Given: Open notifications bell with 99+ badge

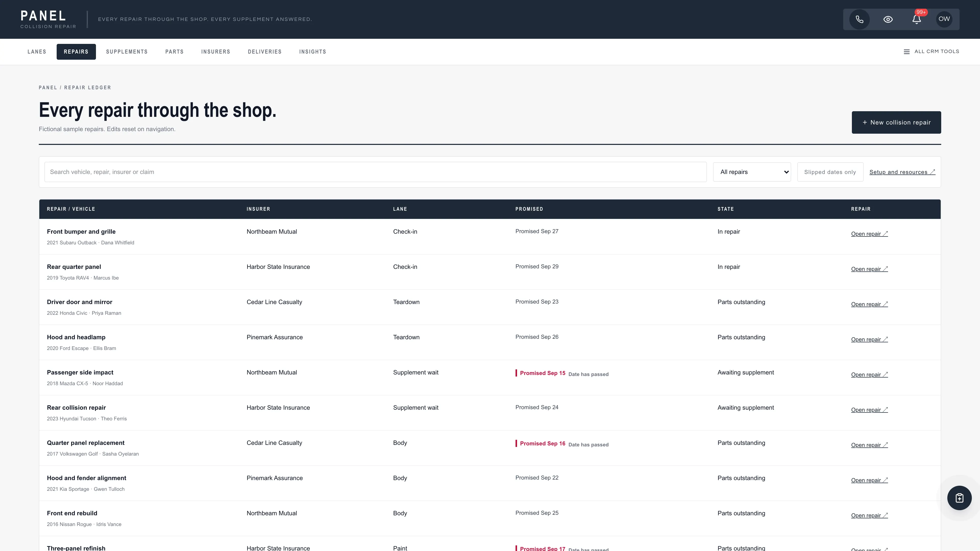Looking at the screenshot, I should tap(917, 19).
